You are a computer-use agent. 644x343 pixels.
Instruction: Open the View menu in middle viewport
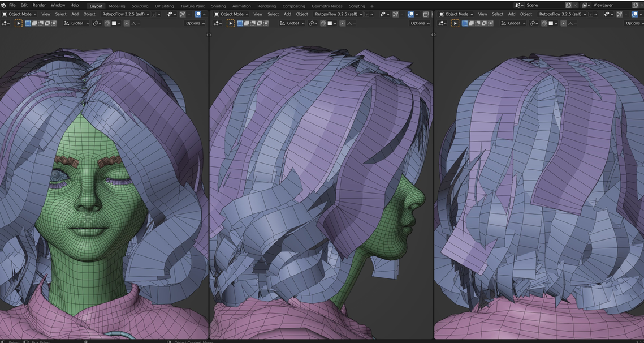258,14
